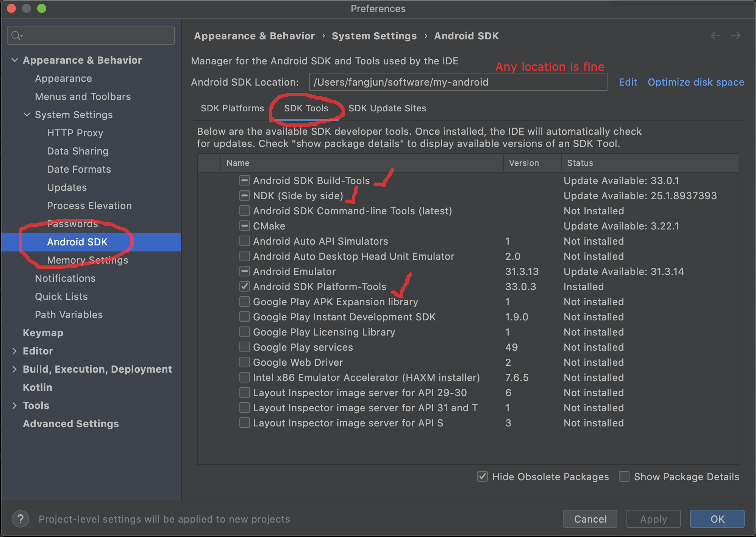Enable Show Package Details
Screen dimensions: 756x537
(624, 476)
